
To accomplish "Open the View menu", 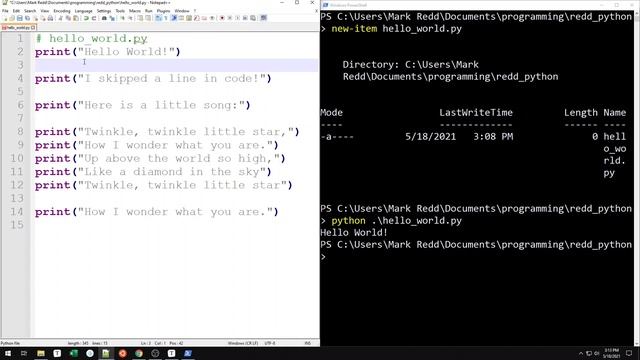I will (x=44, y=11).
